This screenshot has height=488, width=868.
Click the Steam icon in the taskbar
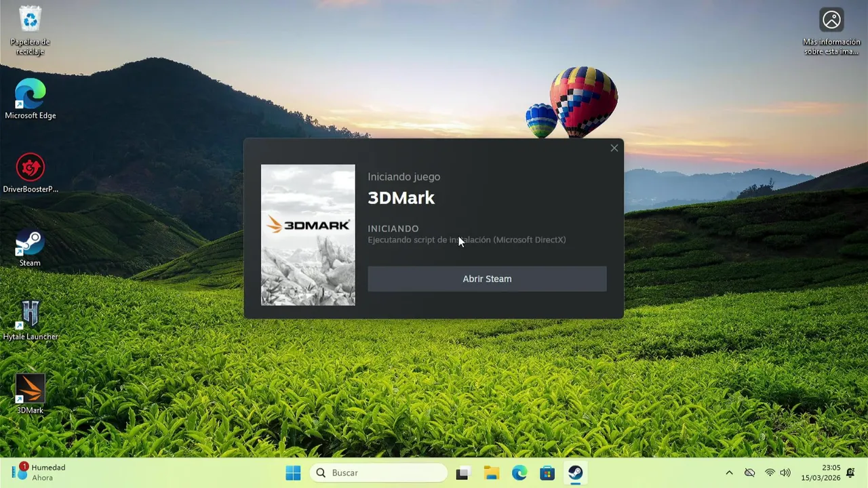coord(576,472)
